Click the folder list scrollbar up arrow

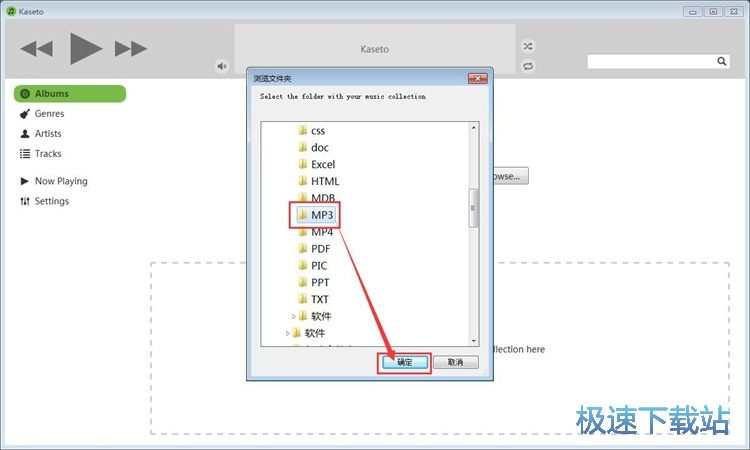tap(474, 128)
